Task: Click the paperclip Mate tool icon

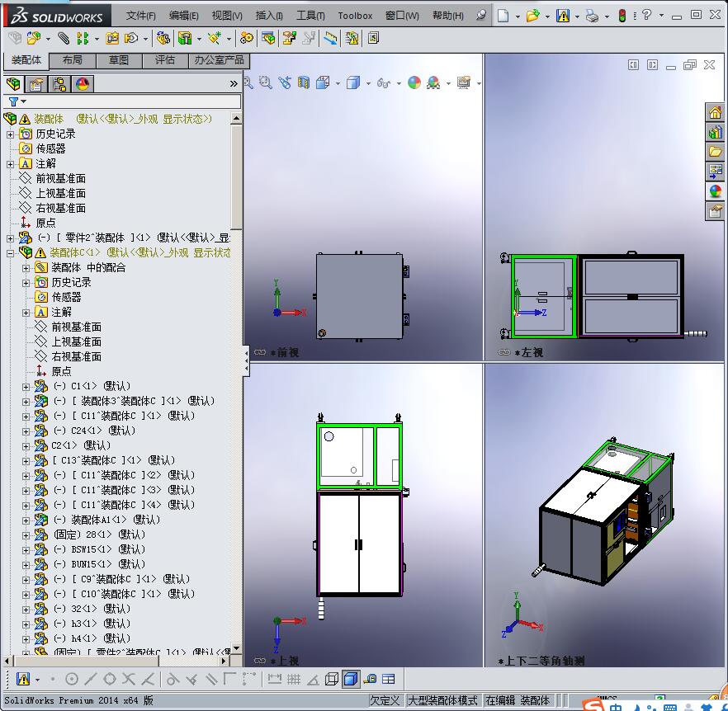Action: pyautogui.click(x=64, y=38)
